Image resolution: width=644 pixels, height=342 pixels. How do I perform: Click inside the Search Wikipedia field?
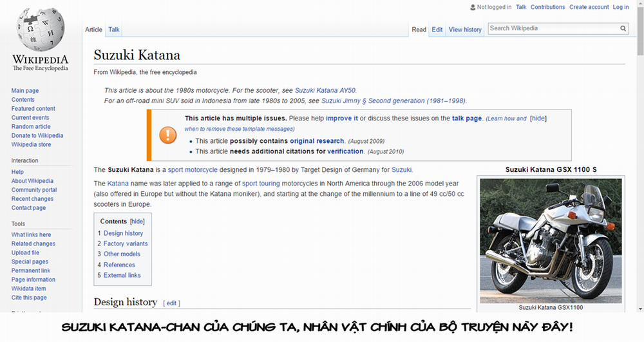point(553,28)
